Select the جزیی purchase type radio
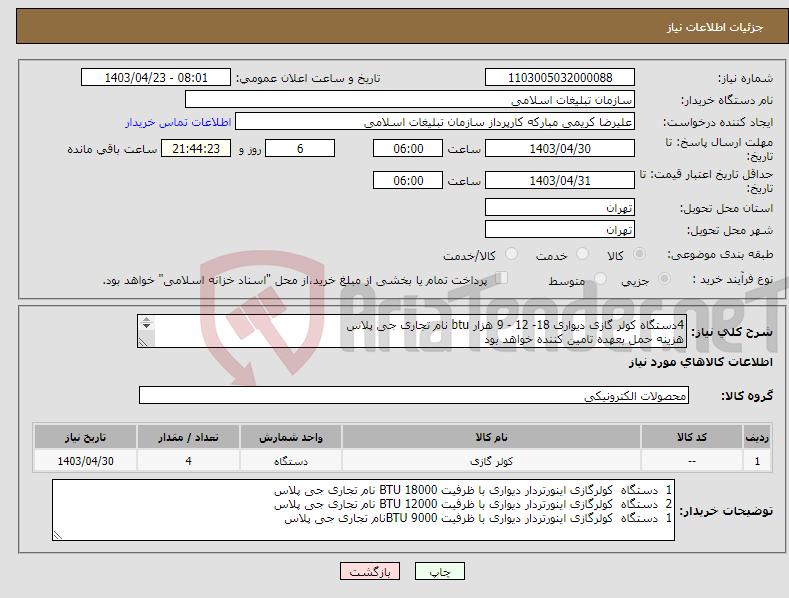Screen dimensions: 789x598 coord(664,278)
